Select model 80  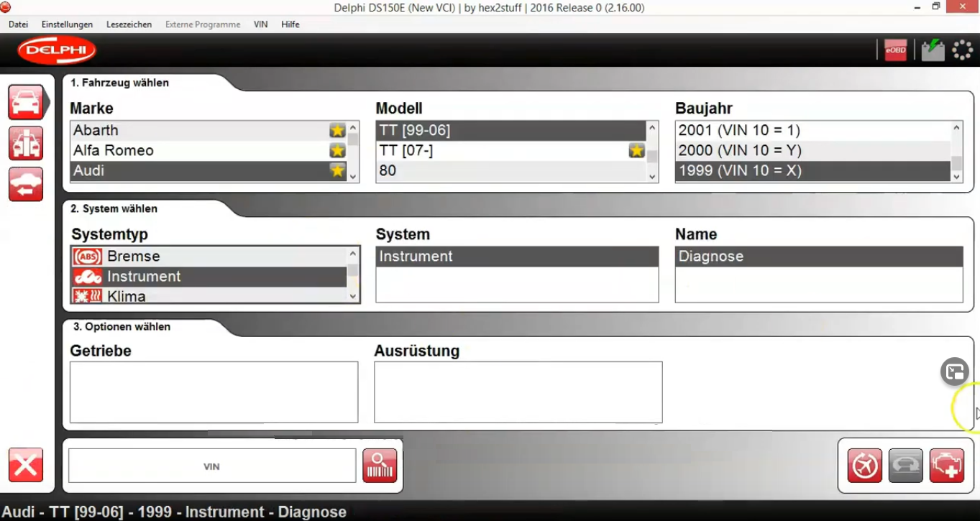point(511,170)
